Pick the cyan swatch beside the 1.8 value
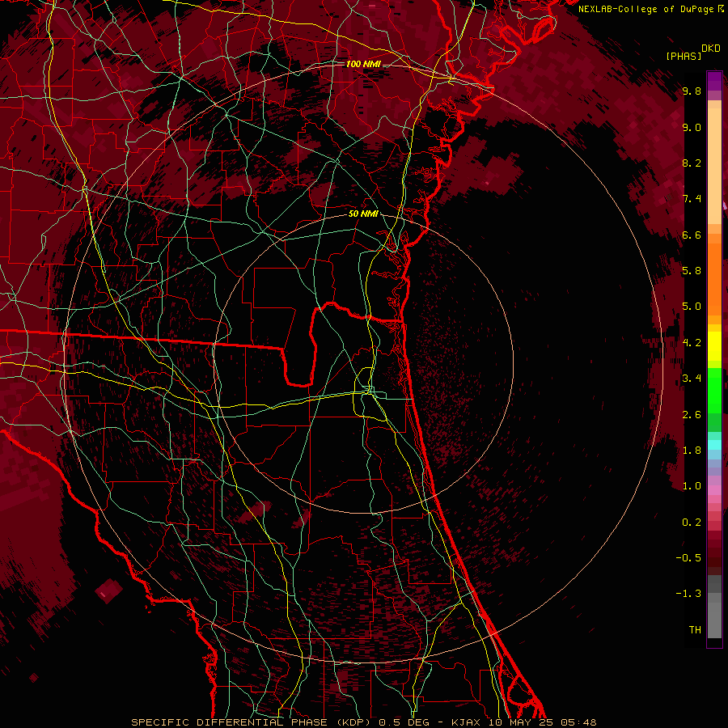This screenshot has height=728, width=728. 714,445
